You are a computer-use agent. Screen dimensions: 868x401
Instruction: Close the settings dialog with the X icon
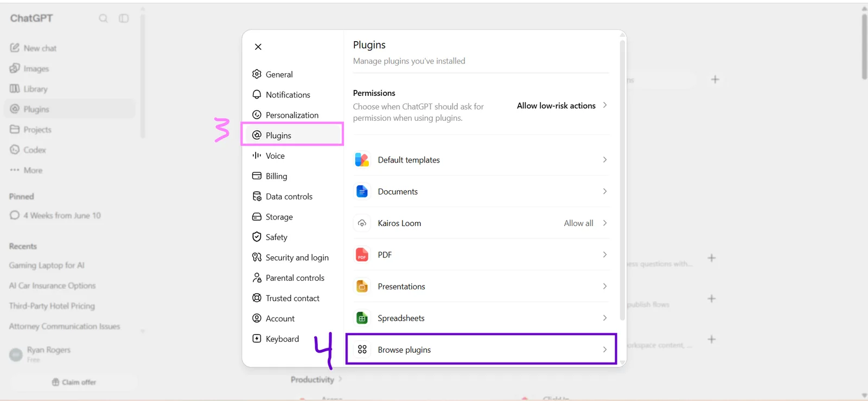(x=258, y=47)
